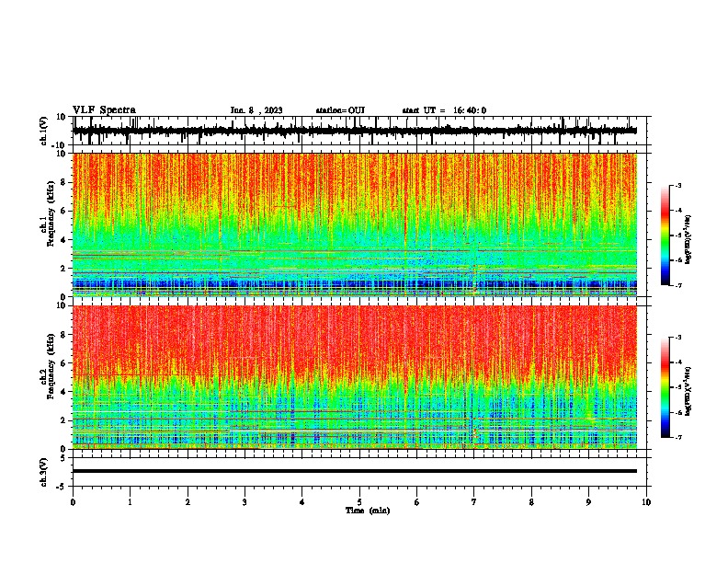Click the log(PSD) label beside ch.1 colorbar
The image size is (728, 563).
688,239
